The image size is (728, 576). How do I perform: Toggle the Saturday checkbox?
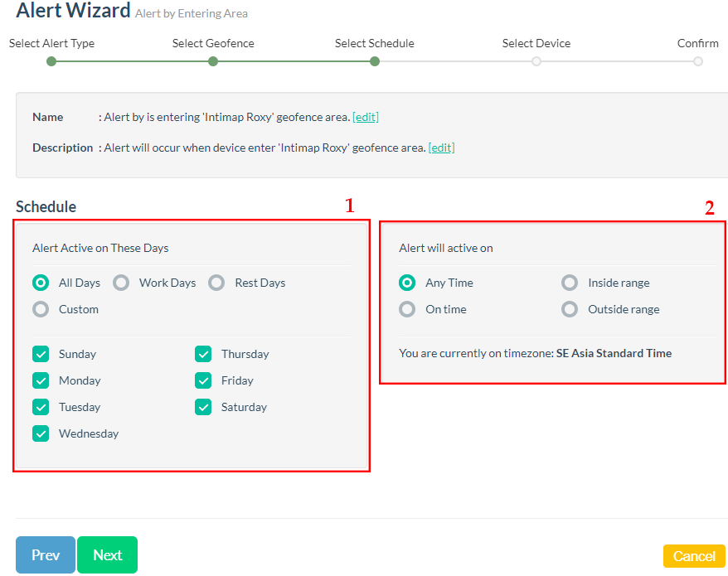203,407
